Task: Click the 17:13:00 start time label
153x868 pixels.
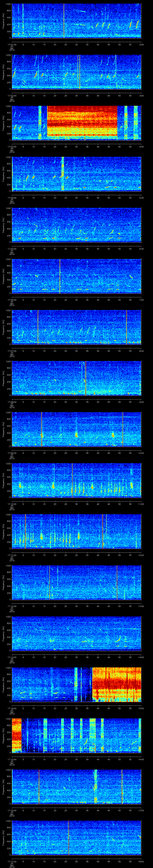Action: point(12,657)
